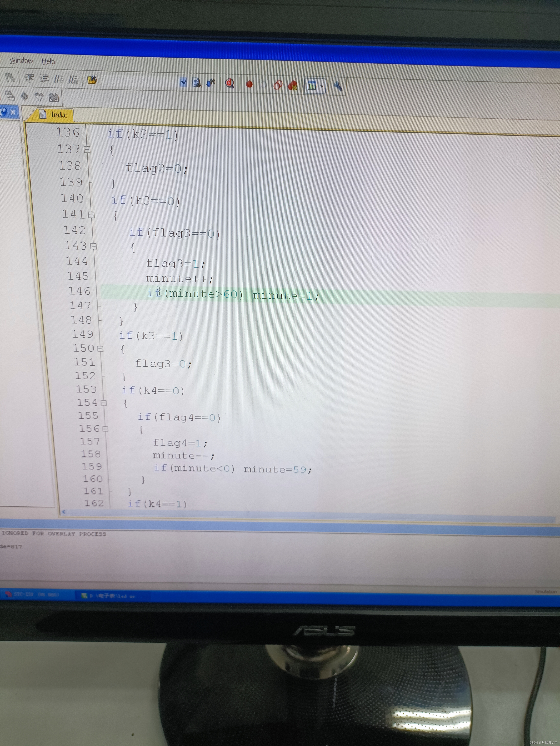Click the assignment 'minute=1;'
The width and height of the screenshot is (560, 746).
(x=286, y=296)
